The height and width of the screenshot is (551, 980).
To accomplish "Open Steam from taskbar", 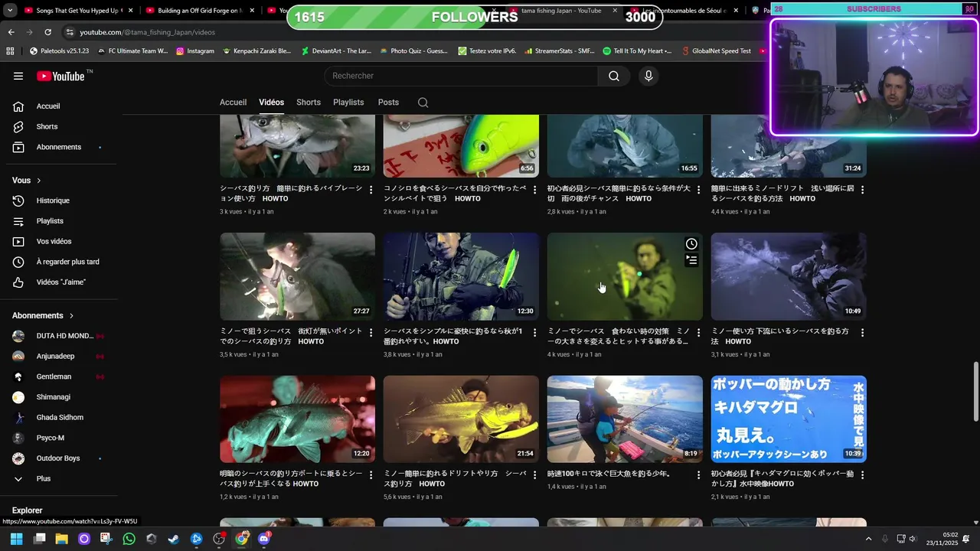I will pos(174,539).
